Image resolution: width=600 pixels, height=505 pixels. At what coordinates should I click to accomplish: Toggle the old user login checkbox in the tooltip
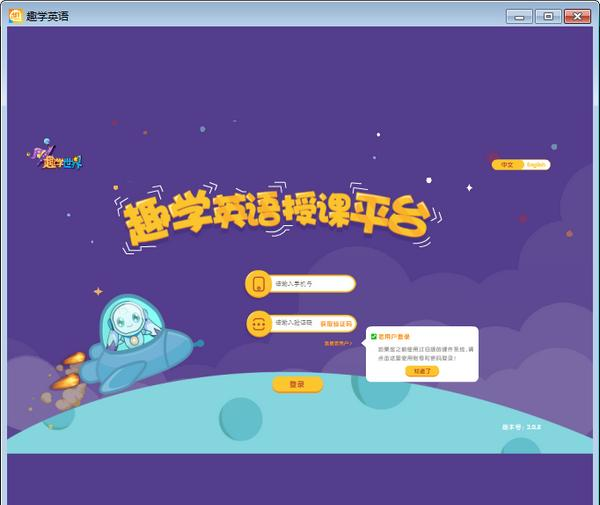point(374,337)
